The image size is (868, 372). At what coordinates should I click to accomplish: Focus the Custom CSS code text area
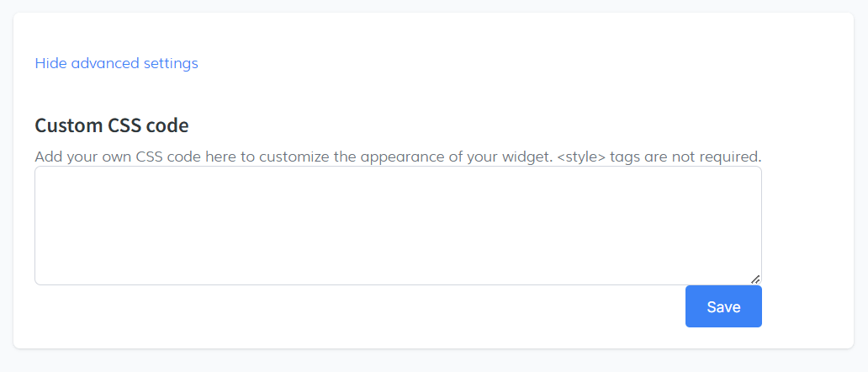(398, 226)
